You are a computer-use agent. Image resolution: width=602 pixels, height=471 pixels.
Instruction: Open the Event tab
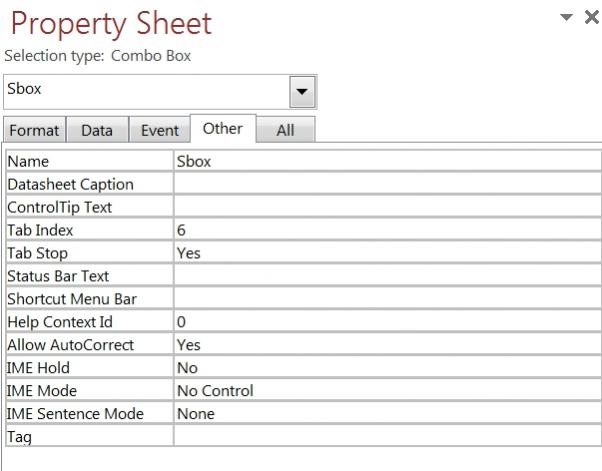[159, 130]
